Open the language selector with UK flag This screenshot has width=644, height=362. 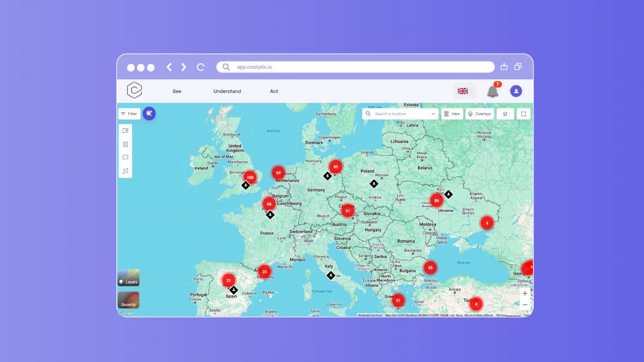pyautogui.click(x=465, y=91)
